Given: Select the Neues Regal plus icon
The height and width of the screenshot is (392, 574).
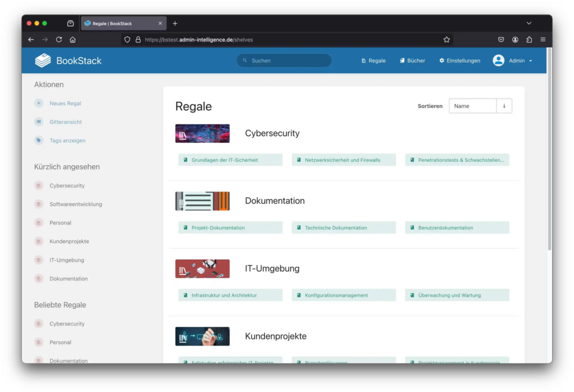Looking at the screenshot, I should point(38,103).
